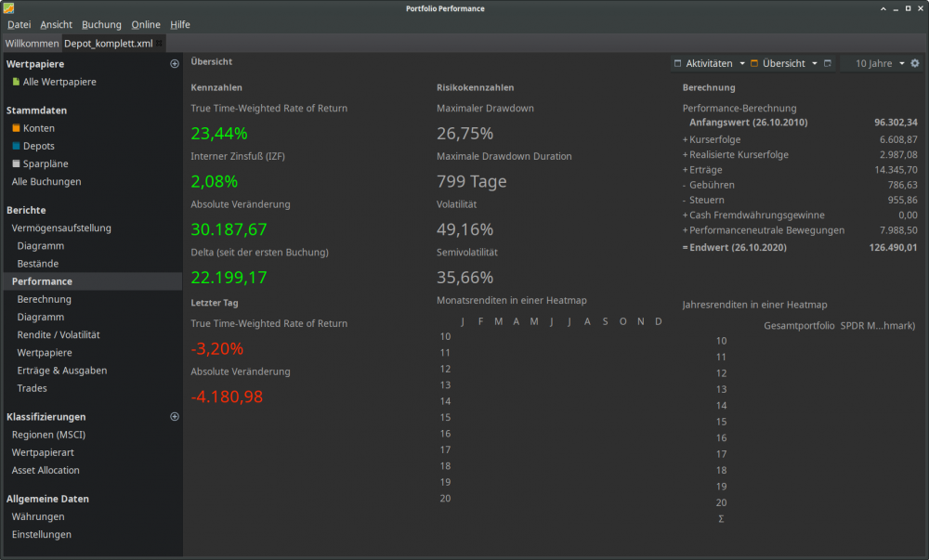The width and height of the screenshot is (929, 560).
Task: Click the new dashboard window icon right of Übersicht
Action: pos(828,63)
